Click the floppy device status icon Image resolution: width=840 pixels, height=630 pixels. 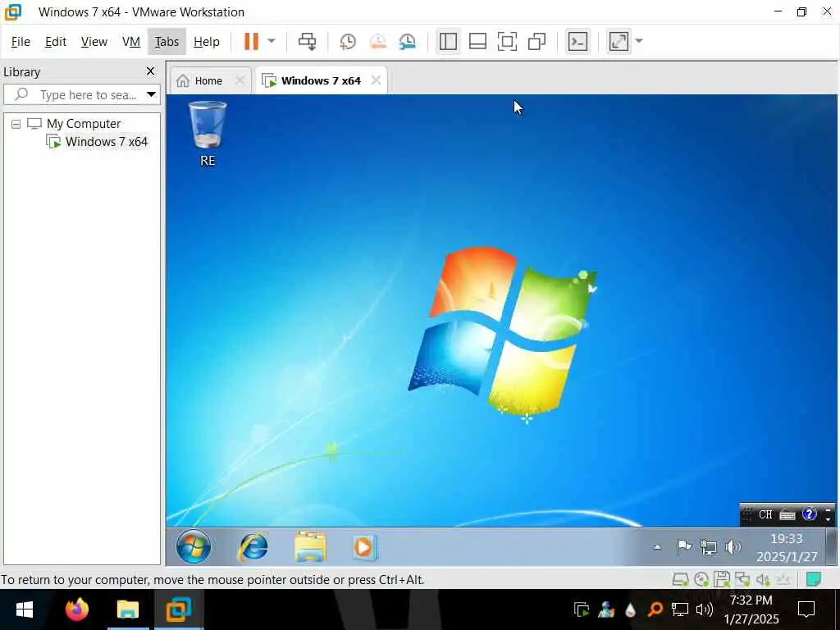point(722,579)
